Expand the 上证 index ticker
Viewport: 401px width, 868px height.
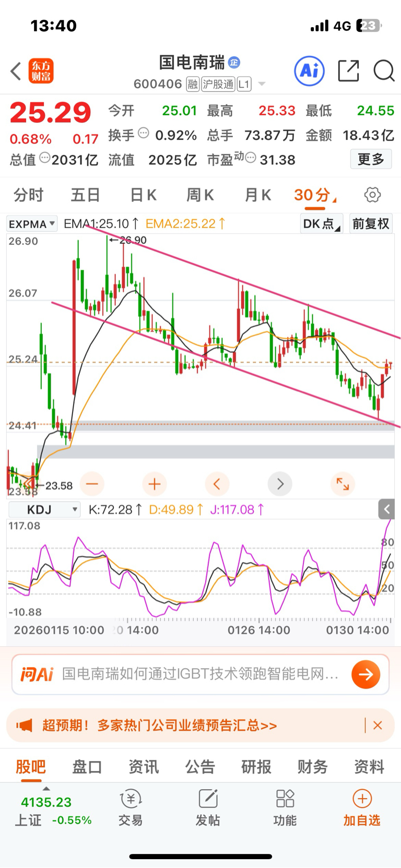click(46, 788)
